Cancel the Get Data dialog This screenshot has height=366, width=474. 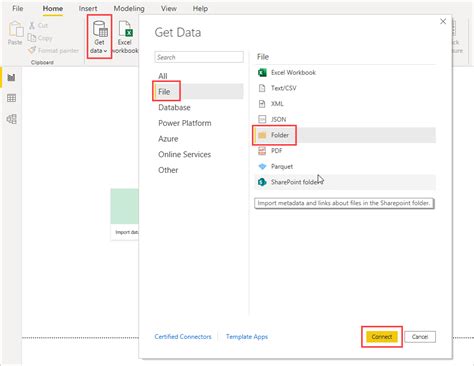point(420,337)
